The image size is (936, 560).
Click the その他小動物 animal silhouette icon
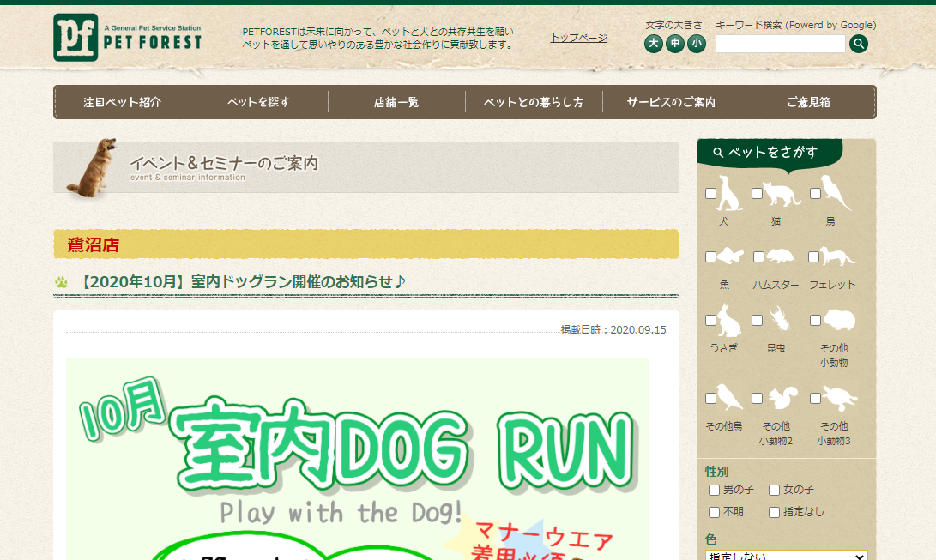839,320
